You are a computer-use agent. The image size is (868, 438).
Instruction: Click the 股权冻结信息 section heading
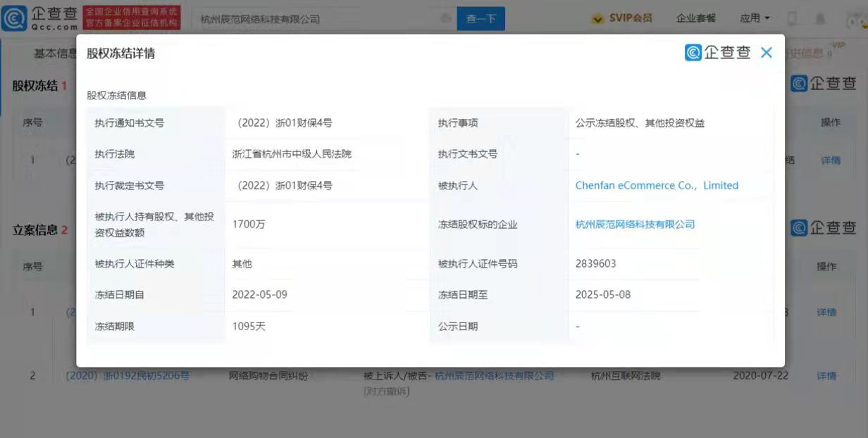point(116,95)
